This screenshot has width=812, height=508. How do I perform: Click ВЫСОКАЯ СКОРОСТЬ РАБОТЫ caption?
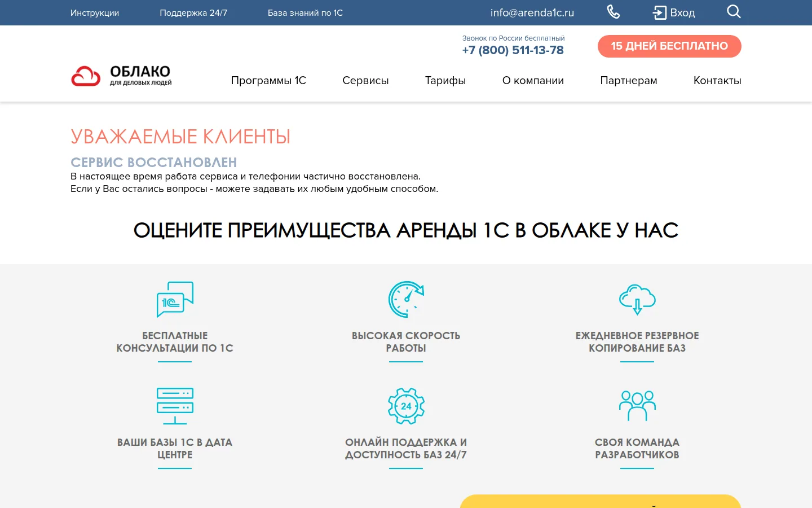tap(406, 341)
